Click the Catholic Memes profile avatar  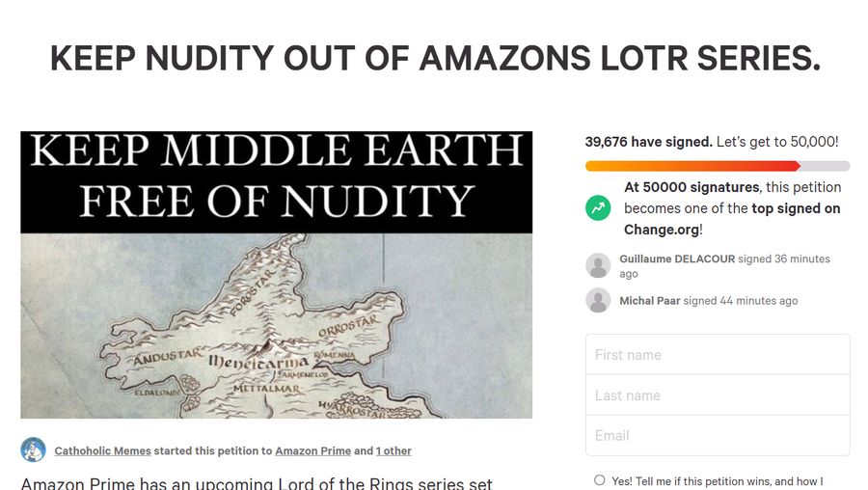coord(33,449)
